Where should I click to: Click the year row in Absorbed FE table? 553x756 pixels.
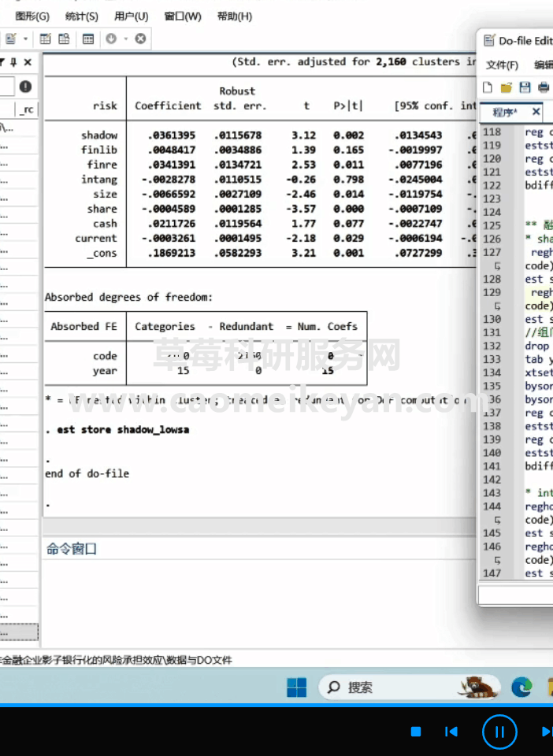[x=206, y=371]
